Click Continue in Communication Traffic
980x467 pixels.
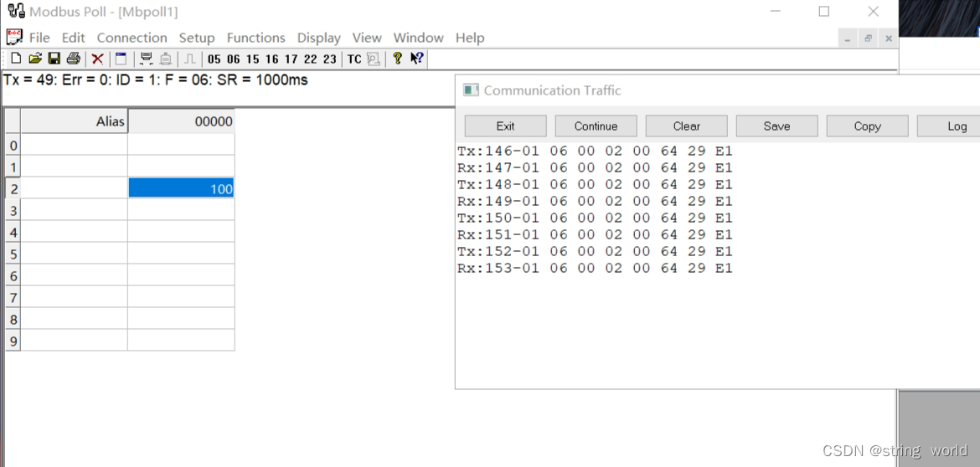[596, 126]
